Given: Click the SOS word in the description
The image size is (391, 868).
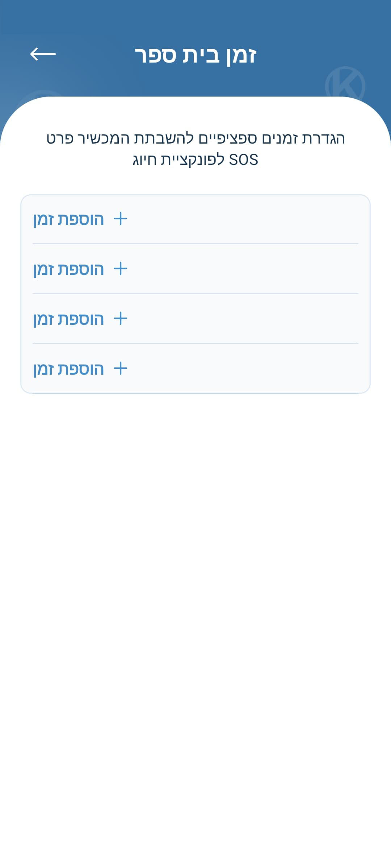Looking at the screenshot, I should [244, 160].
